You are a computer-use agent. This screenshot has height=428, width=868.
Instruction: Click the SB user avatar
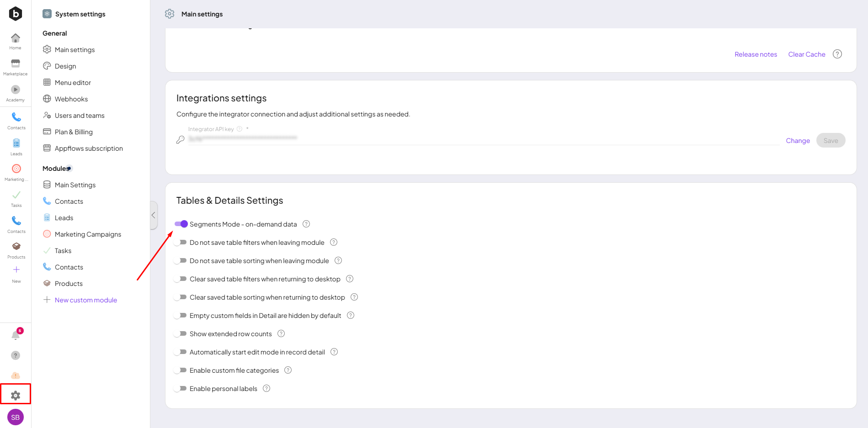(16, 417)
